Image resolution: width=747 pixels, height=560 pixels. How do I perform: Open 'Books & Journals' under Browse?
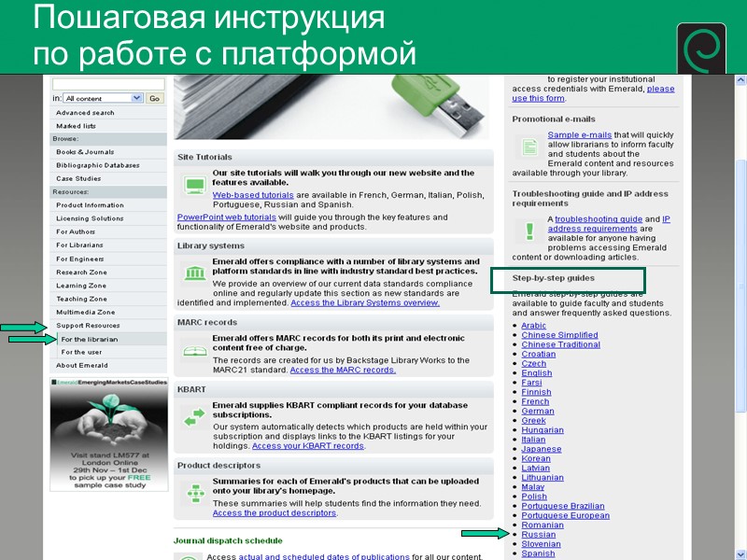point(84,151)
